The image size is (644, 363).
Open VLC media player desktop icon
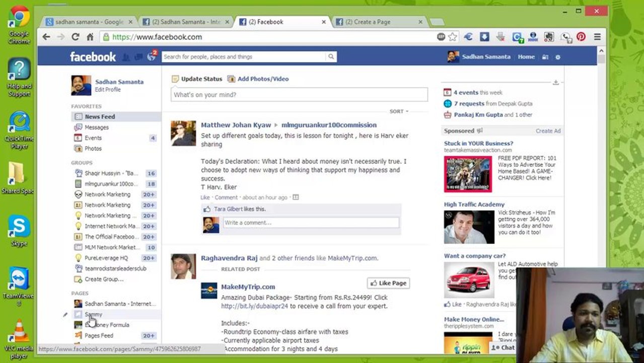point(19,339)
